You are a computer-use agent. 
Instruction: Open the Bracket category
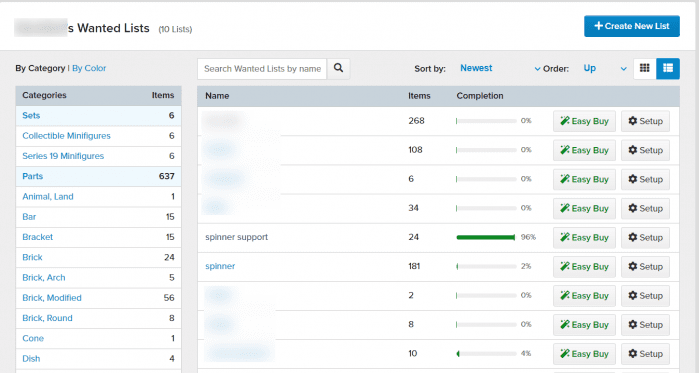tap(37, 237)
